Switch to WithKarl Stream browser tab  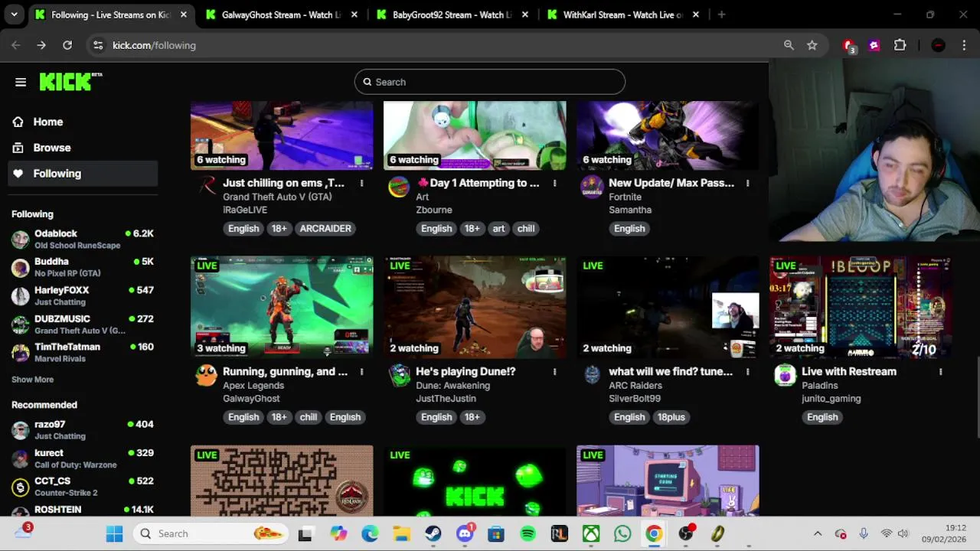pos(621,15)
